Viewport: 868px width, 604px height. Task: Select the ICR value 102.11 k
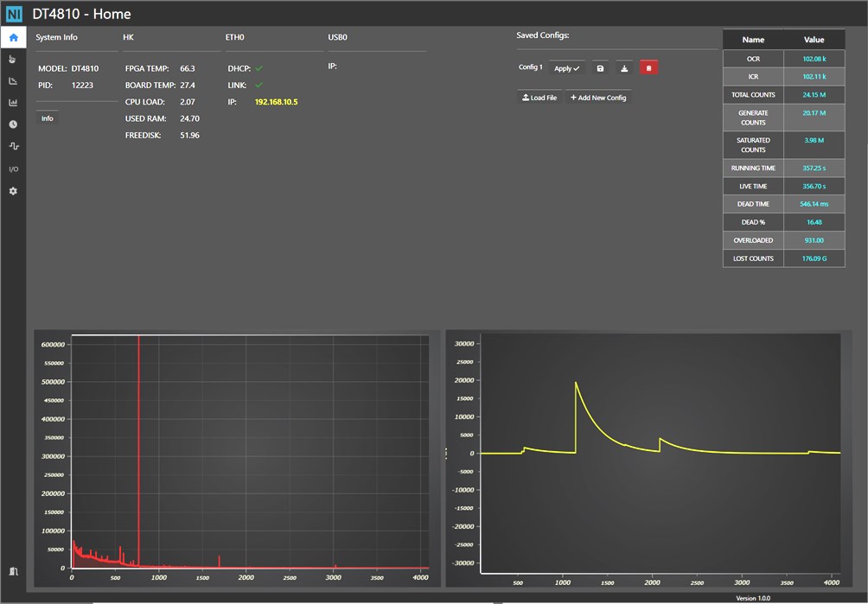(x=814, y=76)
